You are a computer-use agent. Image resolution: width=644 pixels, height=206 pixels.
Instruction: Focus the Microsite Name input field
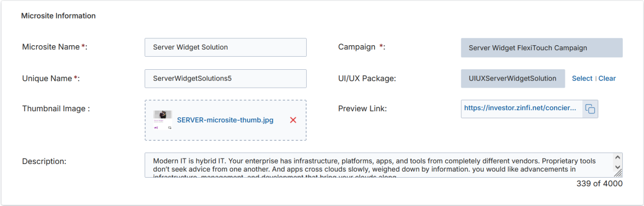225,47
